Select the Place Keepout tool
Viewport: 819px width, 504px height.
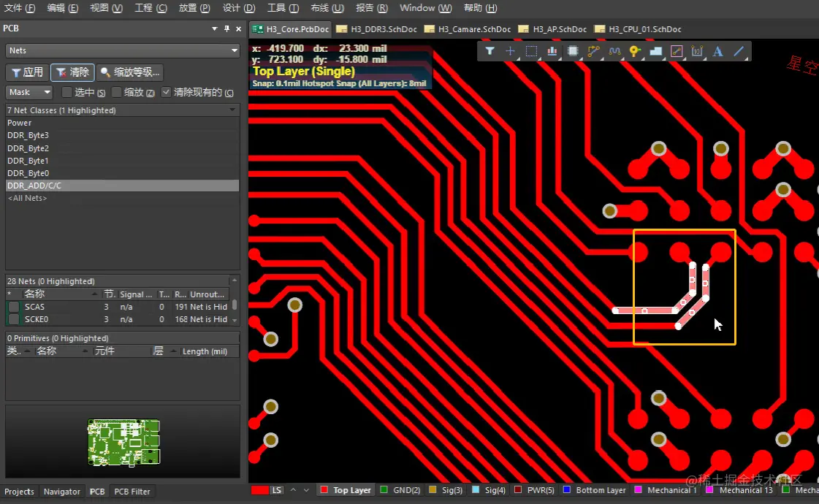pos(677,51)
